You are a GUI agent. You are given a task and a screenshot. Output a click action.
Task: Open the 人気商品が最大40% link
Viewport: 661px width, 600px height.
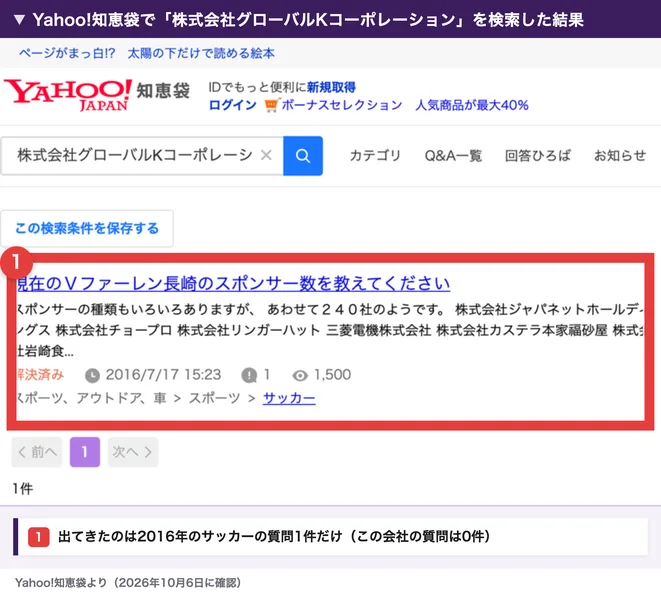pos(472,105)
